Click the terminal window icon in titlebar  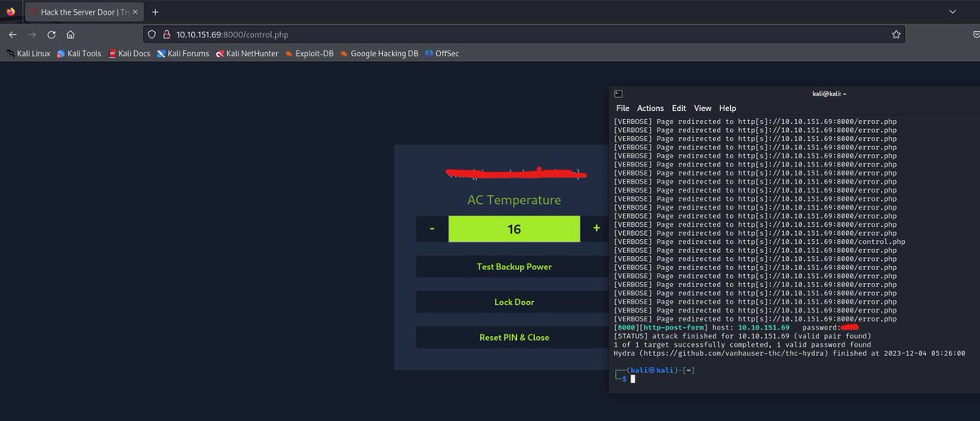pyautogui.click(x=619, y=95)
